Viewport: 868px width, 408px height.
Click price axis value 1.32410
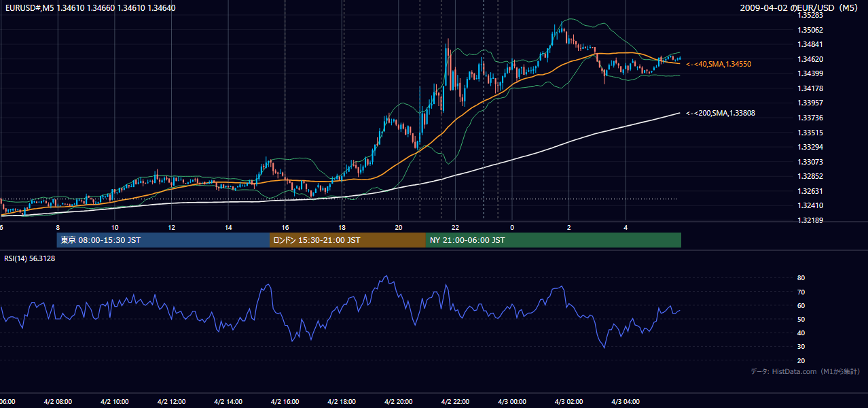pos(810,206)
